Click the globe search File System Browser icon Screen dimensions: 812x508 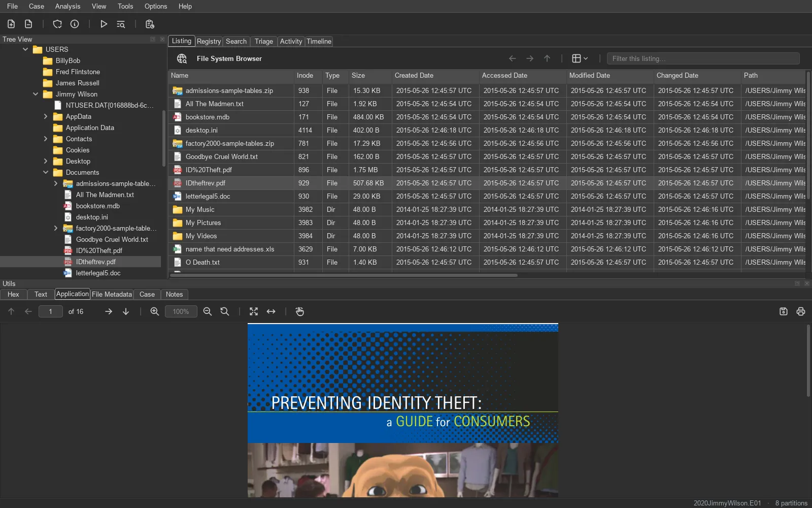coord(182,58)
